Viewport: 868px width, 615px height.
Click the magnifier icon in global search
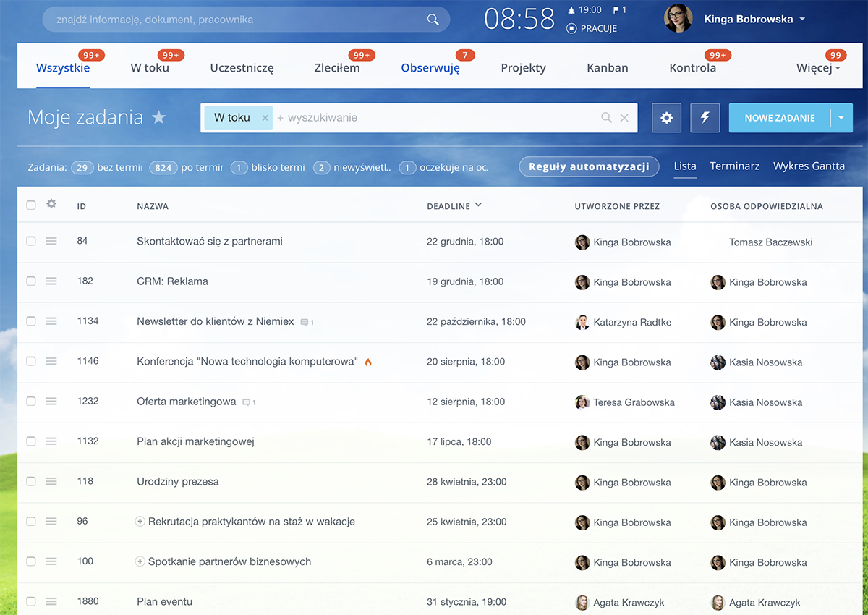click(x=433, y=20)
